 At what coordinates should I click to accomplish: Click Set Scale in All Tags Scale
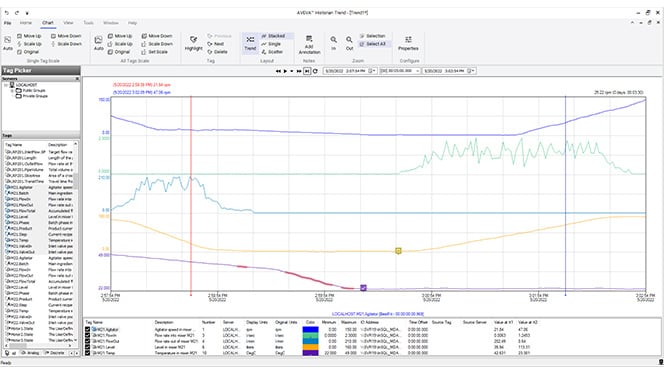click(x=154, y=52)
